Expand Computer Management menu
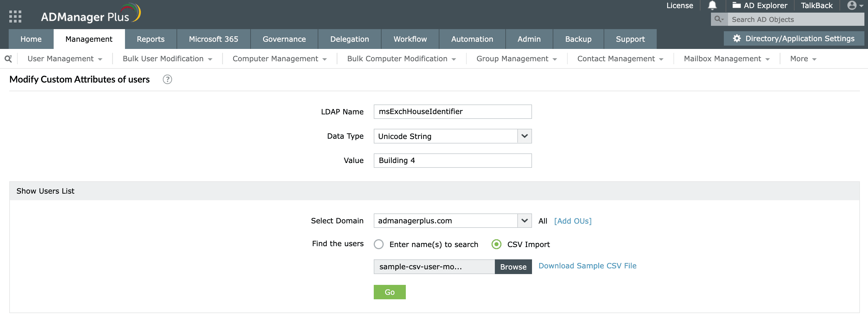 (280, 59)
